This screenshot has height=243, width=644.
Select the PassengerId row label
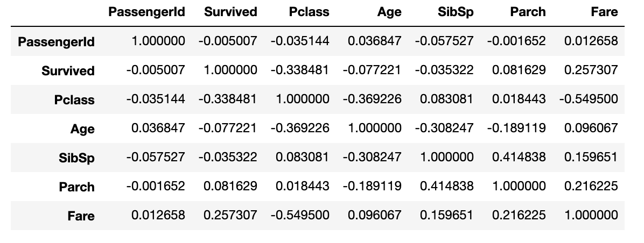tap(56, 42)
